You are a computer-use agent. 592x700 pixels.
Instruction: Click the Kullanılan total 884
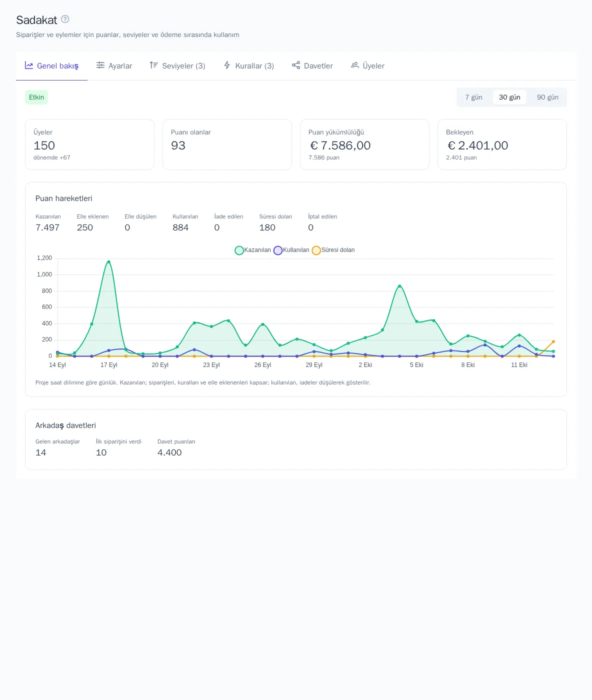point(180,227)
